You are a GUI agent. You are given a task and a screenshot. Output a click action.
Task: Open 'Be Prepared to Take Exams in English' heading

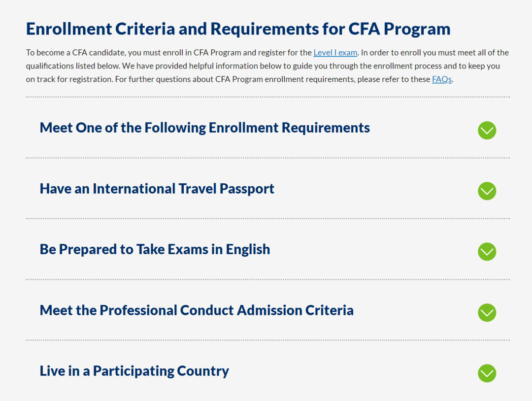point(155,249)
